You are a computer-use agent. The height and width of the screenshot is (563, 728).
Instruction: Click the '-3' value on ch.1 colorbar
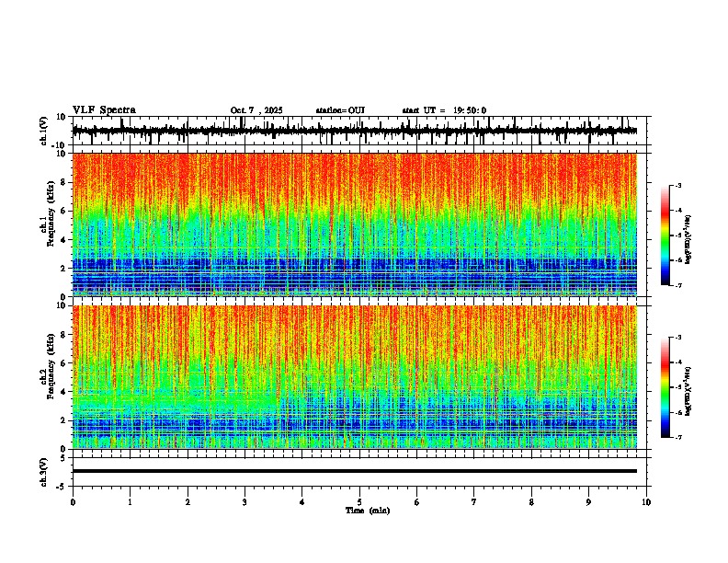coord(677,185)
